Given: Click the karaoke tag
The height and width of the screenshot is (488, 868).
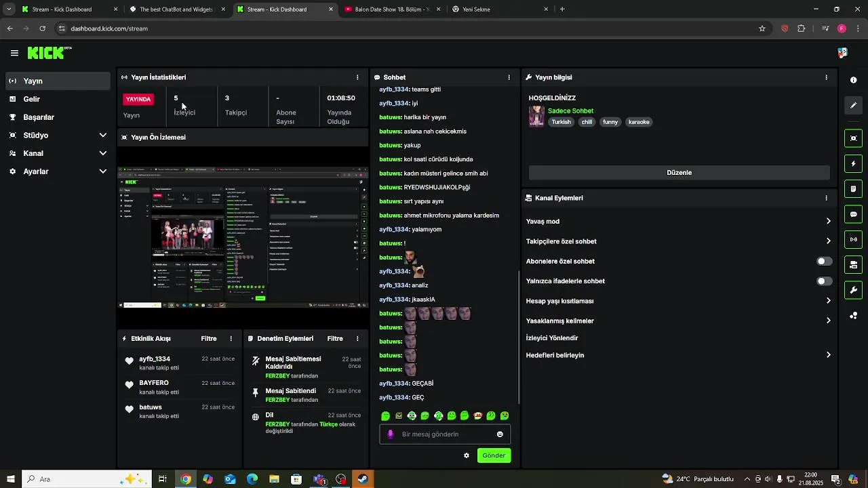Looking at the screenshot, I should pos(639,122).
